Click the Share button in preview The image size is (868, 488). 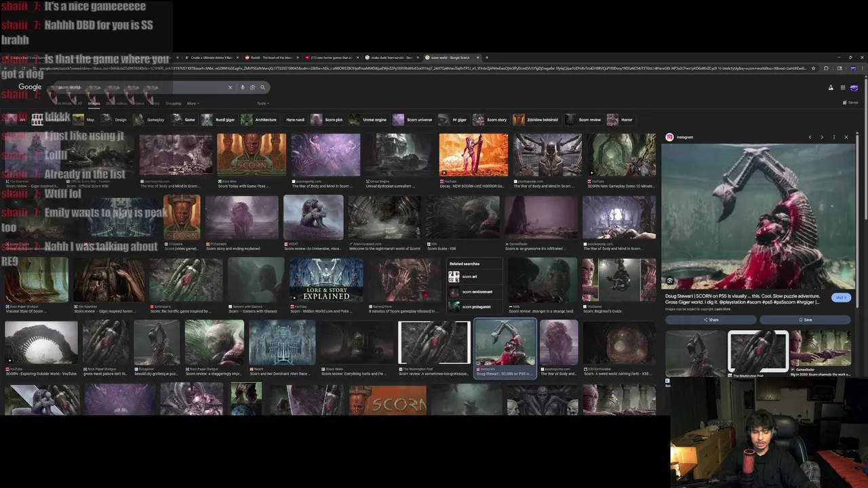point(711,320)
